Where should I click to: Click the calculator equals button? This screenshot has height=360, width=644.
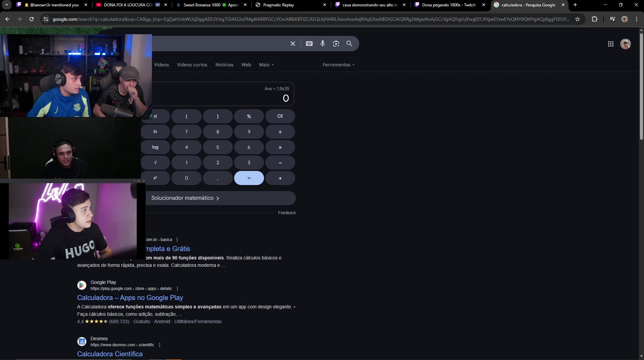(x=249, y=178)
